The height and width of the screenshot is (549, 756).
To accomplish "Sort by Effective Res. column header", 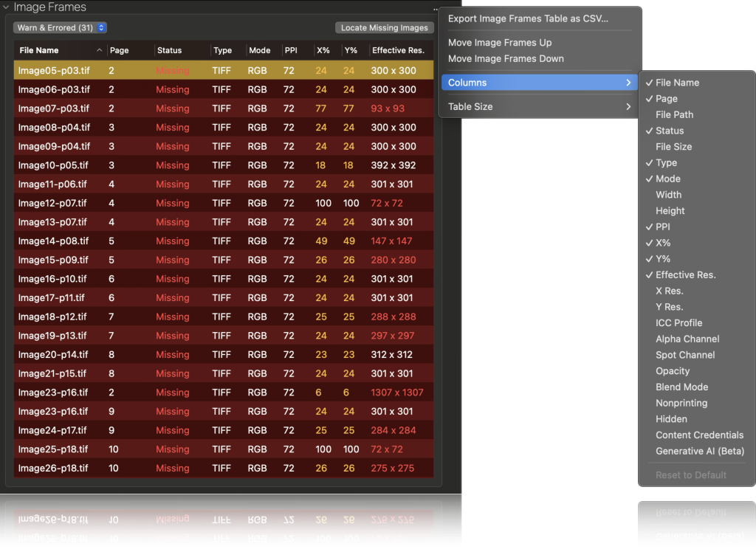I will (x=398, y=50).
